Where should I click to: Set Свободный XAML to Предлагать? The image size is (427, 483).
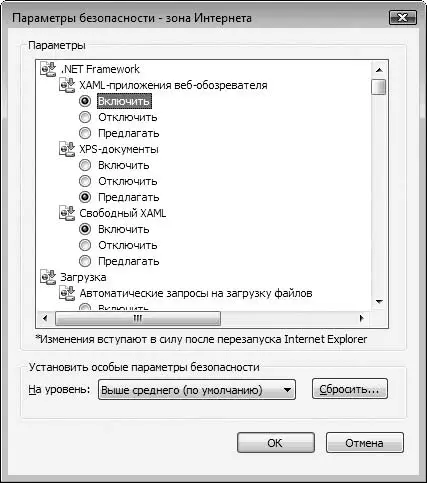[x=85, y=261]
